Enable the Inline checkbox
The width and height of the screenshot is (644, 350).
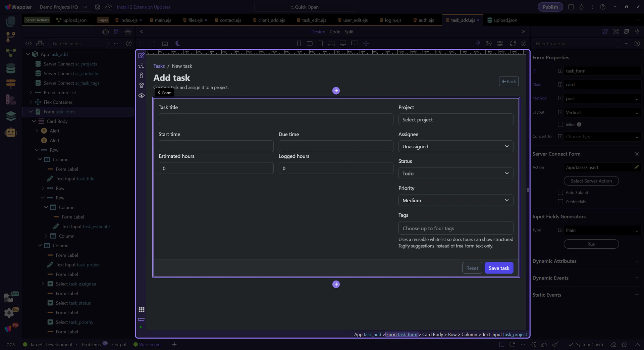click(x=560, y=124)
